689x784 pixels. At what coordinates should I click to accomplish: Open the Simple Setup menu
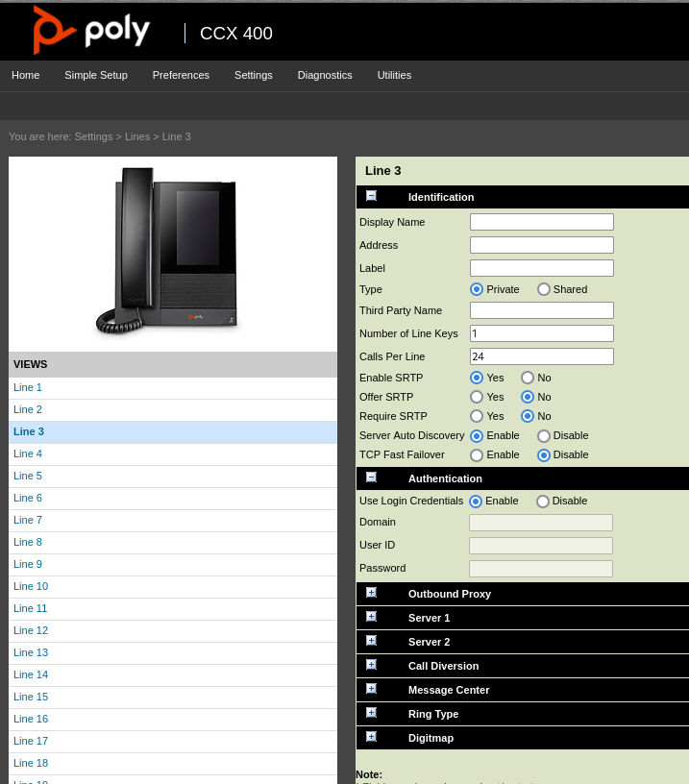96,75
